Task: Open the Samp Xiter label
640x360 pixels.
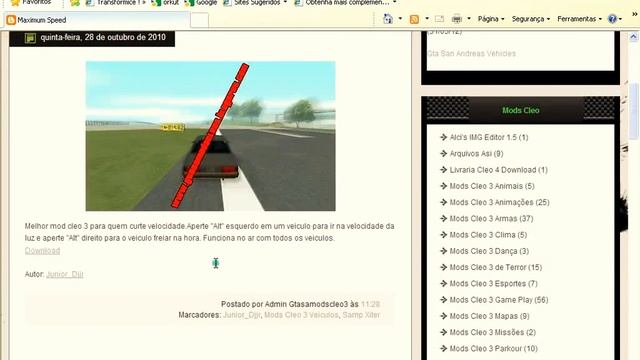Action: pos(361,315)
